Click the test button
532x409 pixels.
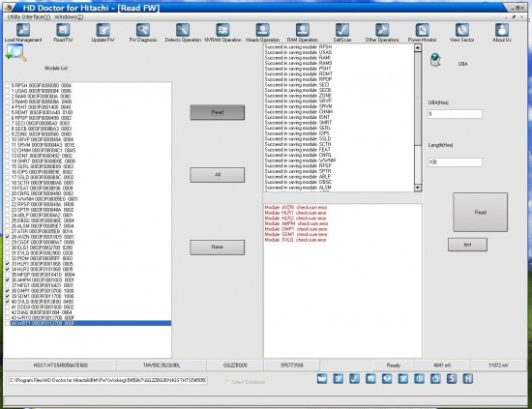(467, 245)
